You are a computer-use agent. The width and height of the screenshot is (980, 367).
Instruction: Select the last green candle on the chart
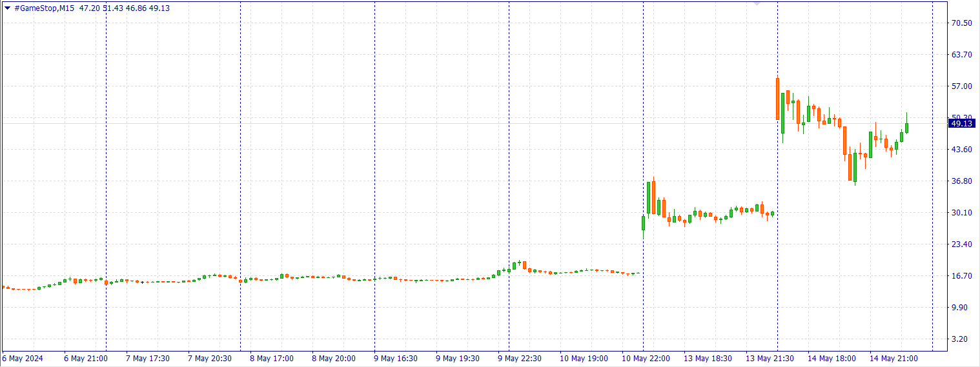click(x=906, y=128)
